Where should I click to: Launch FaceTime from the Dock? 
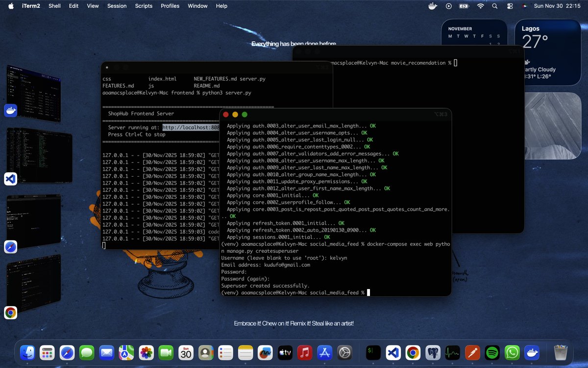(x=166, y=352)
